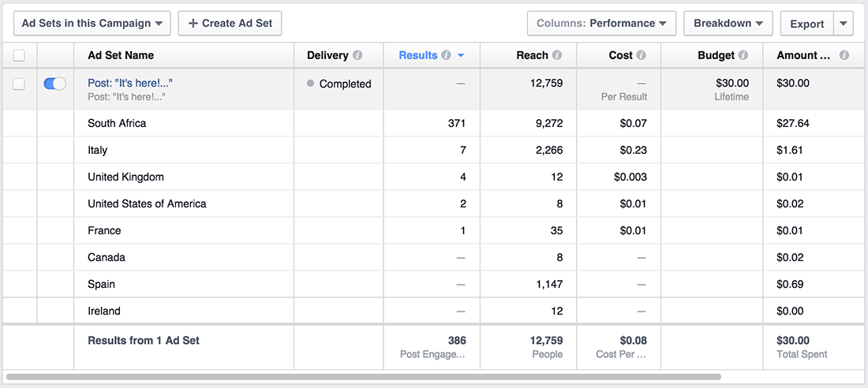Image resolution: width=868 pixels, height=388 pixels.
Task: Click the $1.61 amount for Italy
Action: tap(790, 150)
